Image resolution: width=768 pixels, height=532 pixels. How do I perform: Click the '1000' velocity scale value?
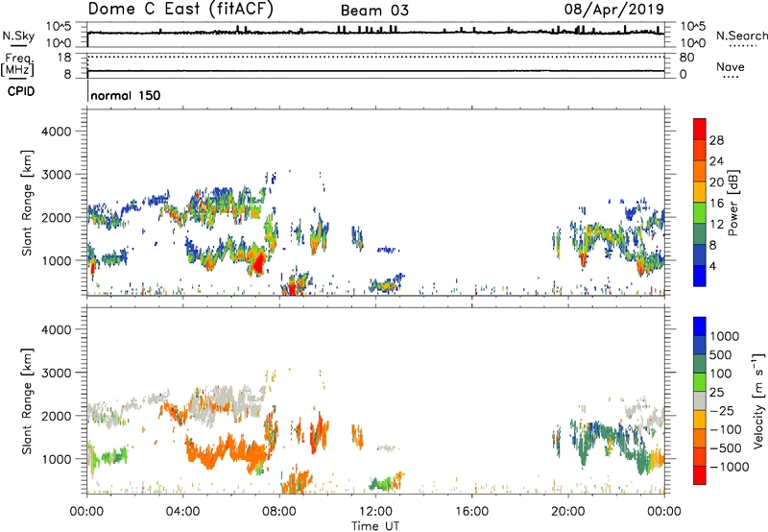[x=725, y=336]
